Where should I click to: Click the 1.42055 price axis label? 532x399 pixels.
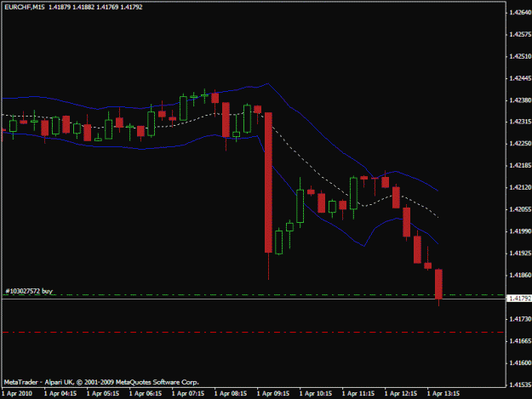520,209
